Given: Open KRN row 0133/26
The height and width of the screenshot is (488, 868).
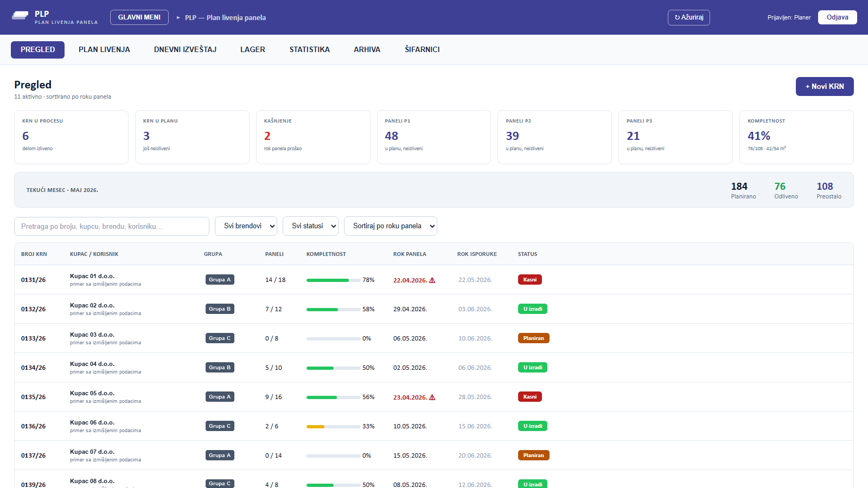Looking at the screenshot, I should (x=434, y=338).
